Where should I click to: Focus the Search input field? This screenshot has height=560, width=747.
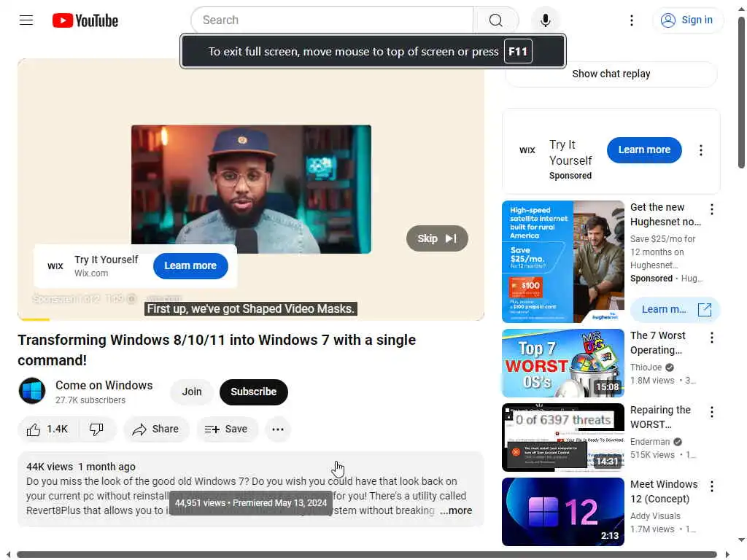[333, 20]
